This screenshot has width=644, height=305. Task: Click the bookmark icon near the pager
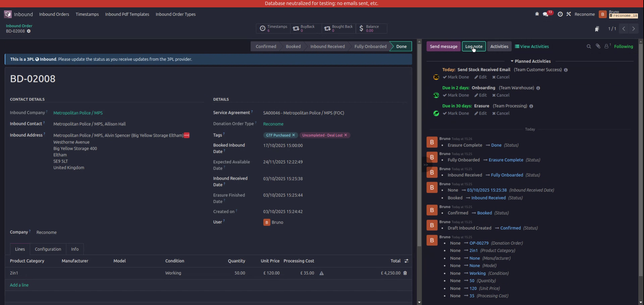pyautogui.click(x=597, y=29)
